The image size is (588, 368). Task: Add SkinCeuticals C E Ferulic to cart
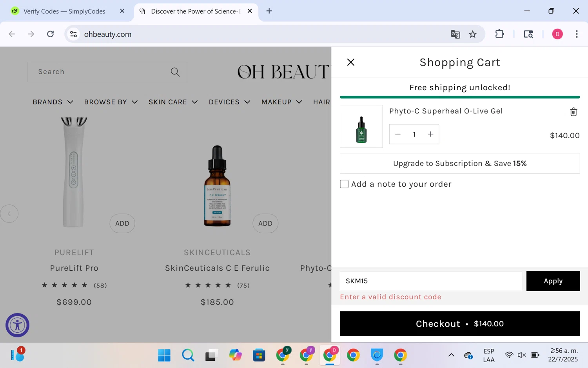pos(265,223)
